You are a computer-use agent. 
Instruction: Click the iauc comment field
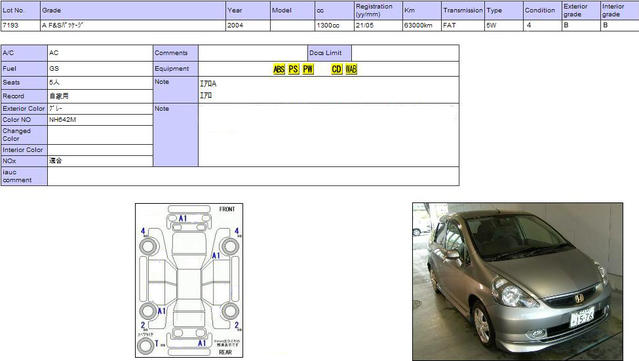tap(253, 176)
